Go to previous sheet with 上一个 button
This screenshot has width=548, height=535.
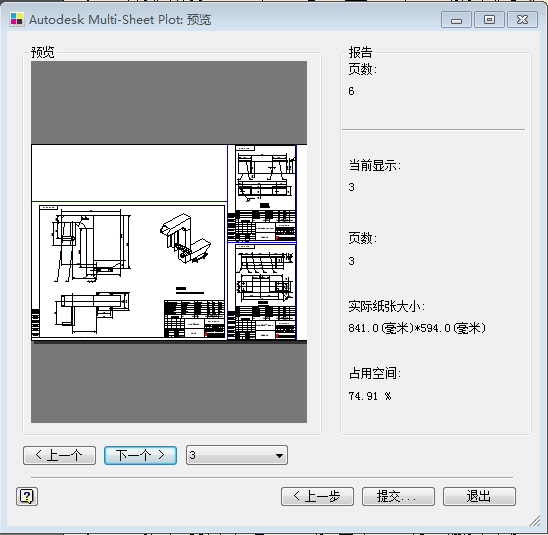(59, 455)
